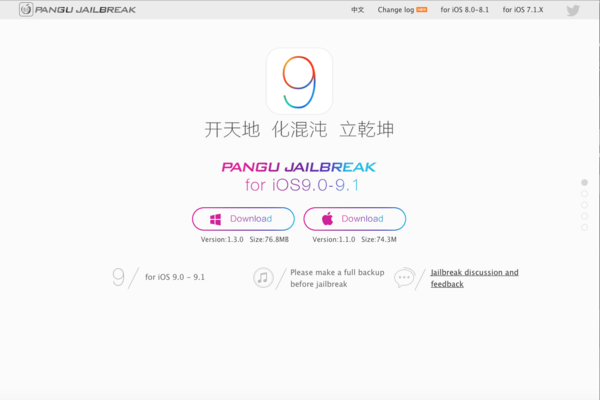The height and width of the screenshot is (400, 600).
Task: Select the fourth page indicator dot
Action: point(584,216)
